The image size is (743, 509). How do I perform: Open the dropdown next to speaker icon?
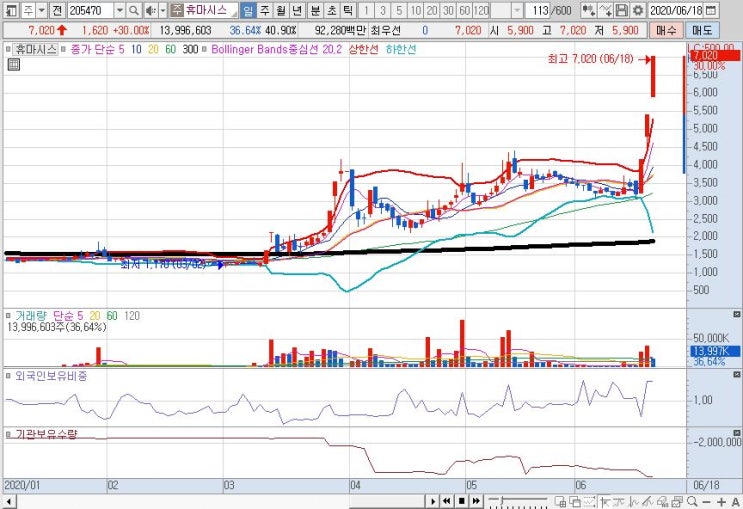(x=163, y=10)
